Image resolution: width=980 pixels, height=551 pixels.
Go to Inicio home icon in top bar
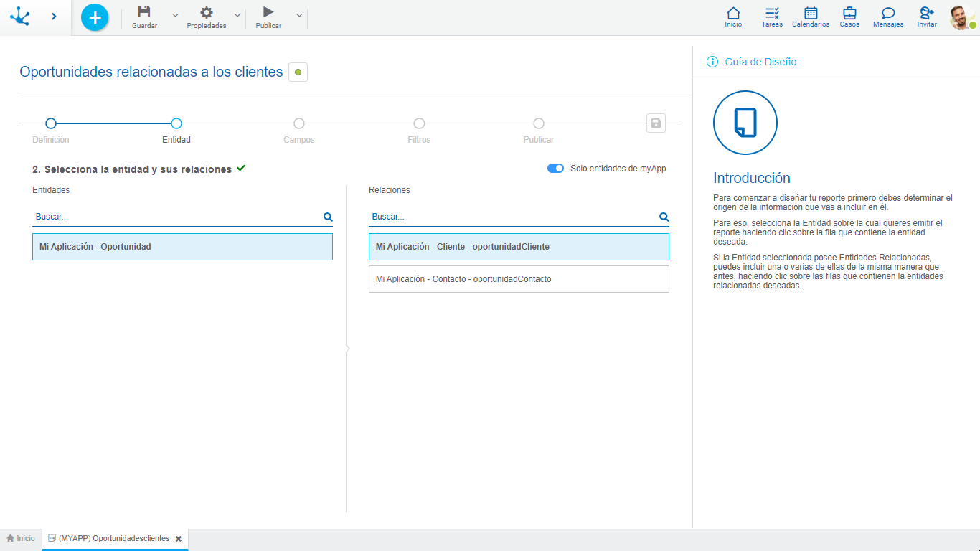pos(733,13)
